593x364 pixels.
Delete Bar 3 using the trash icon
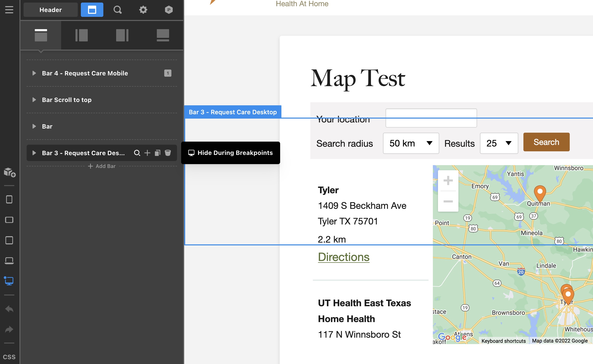[x=168, y=153]
